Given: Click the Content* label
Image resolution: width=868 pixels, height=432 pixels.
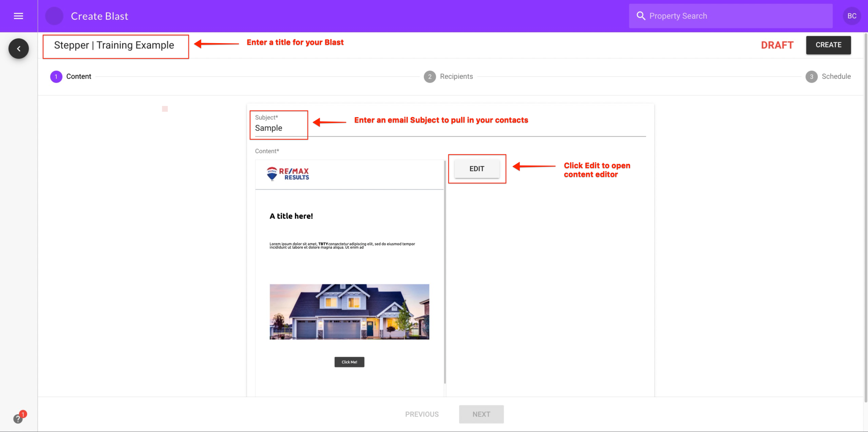Looking at the screenshot, I should click(267, 151).
